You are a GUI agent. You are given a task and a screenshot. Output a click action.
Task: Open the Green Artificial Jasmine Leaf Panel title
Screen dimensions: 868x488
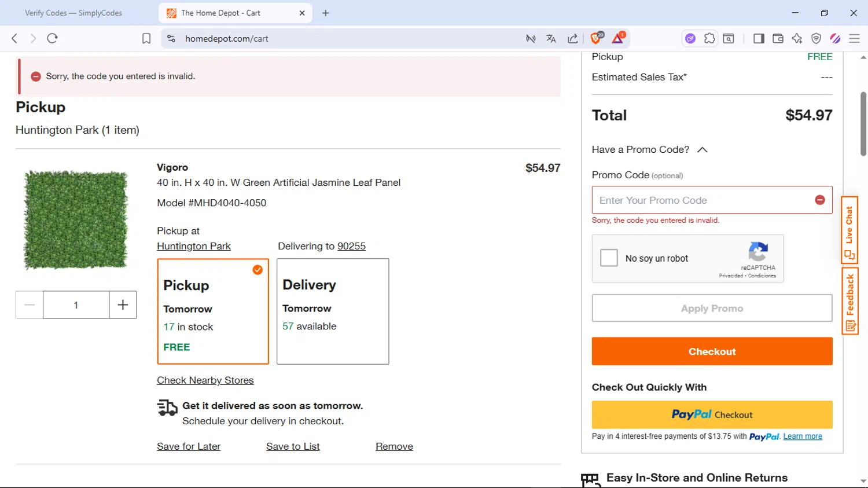pyautogui.click(x=278, y=182)
